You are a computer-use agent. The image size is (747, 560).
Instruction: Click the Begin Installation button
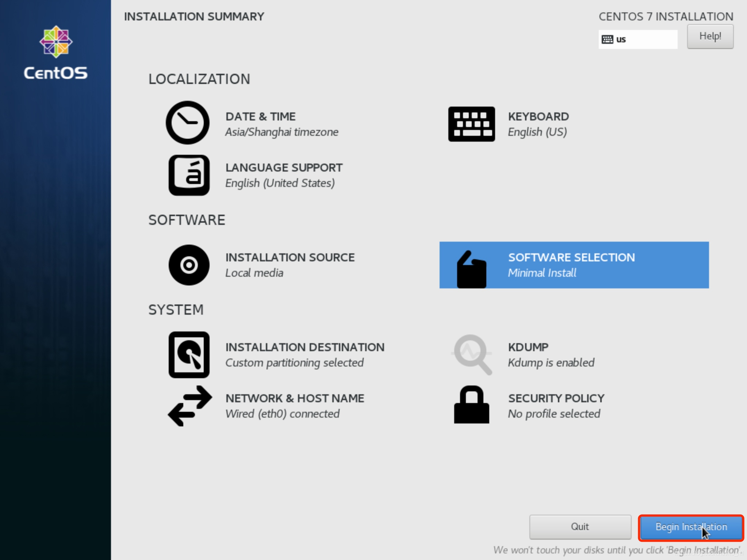tap(691, 527)
